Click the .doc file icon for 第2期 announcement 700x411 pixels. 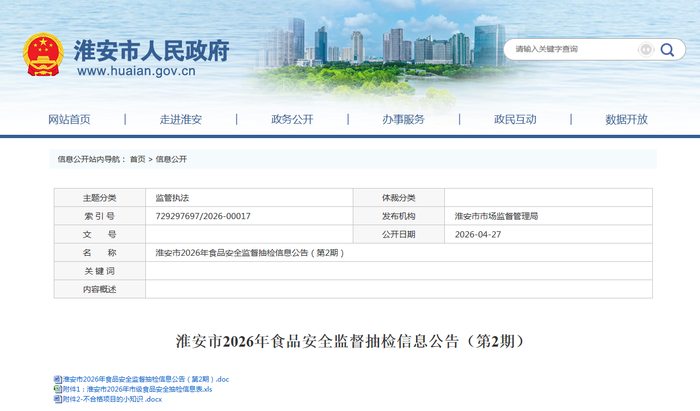pyautogui.click(x=58, y=379)
